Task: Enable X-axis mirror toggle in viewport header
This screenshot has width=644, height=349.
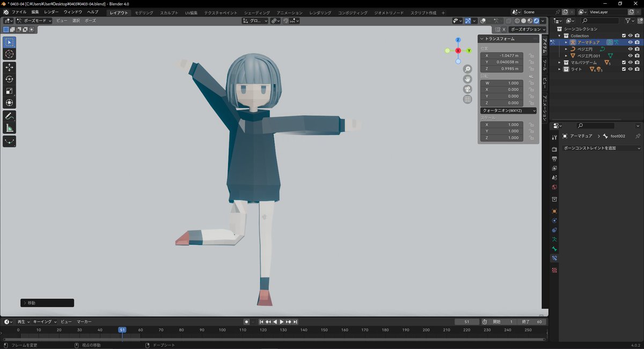Action: point(496,20)
